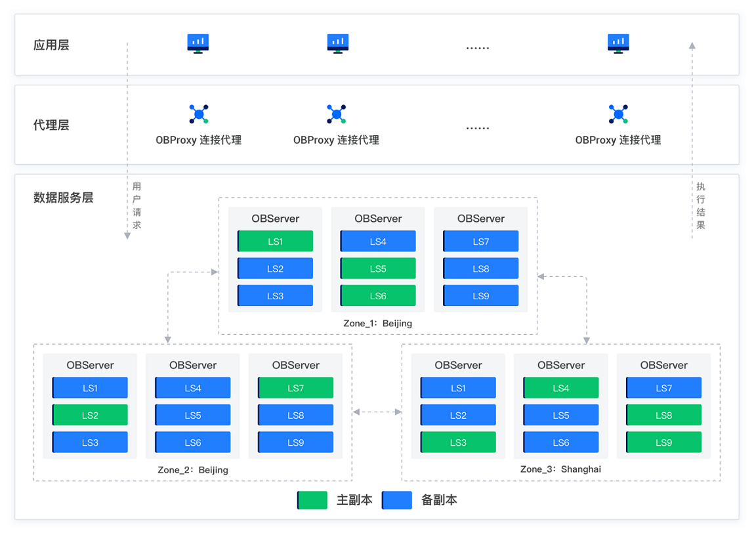Screen dimensions: 756x535
Task: Click the 数据服务层 layer heading
Action: point(63,198)
